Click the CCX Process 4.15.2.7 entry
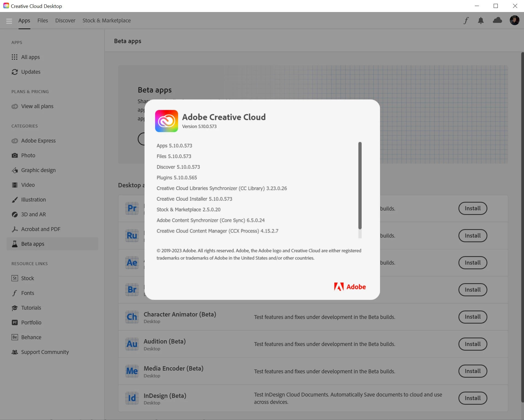Image resolution: width=524 pixels, height=420 pixels. pyautogui.click(x=217, y=231)
